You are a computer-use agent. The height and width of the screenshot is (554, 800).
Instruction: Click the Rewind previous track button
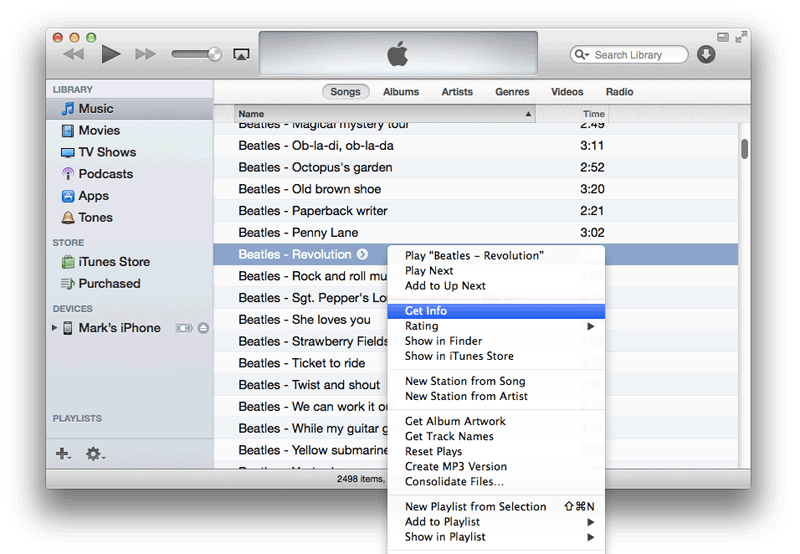pos(74,54)
